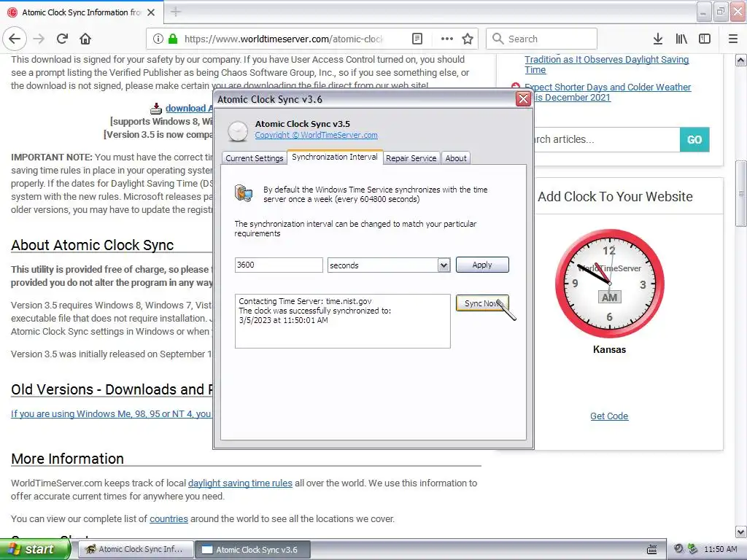Click Get Code under Kansas clock
The image size is (747, 560).
(609, 416)
